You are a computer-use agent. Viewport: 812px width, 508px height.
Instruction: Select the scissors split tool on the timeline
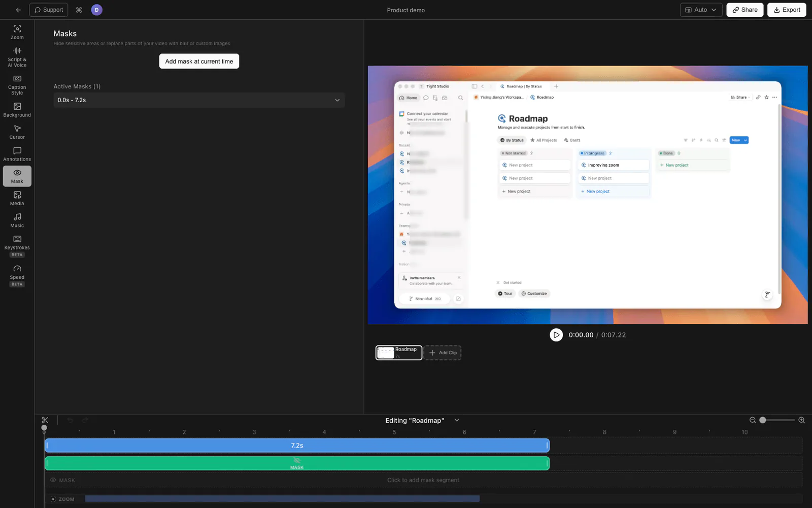point(45,420)
